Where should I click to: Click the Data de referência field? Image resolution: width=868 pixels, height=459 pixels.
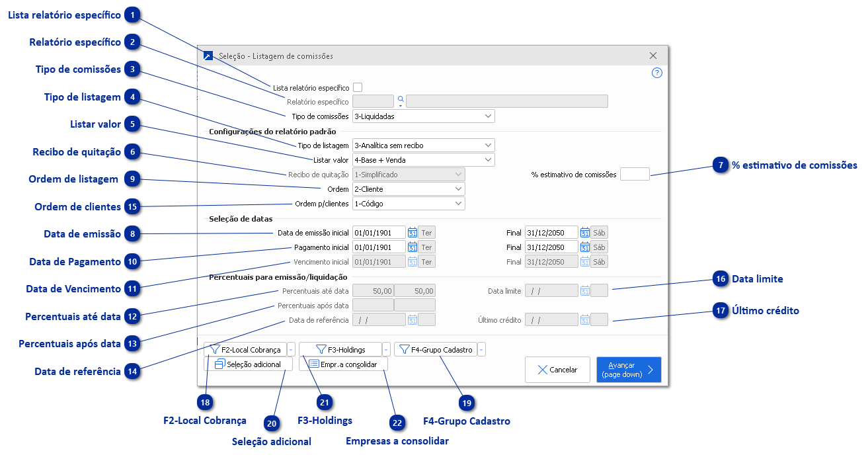pos(379,319)
